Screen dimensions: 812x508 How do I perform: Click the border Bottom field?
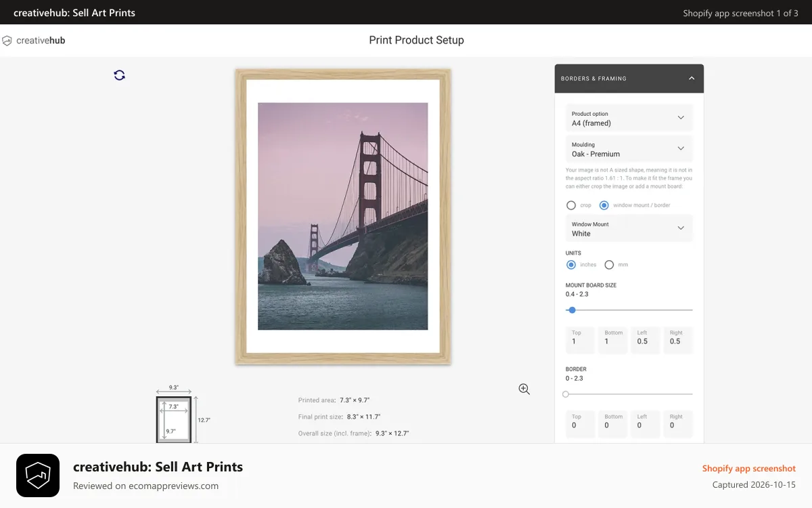(x=613, y=424)
